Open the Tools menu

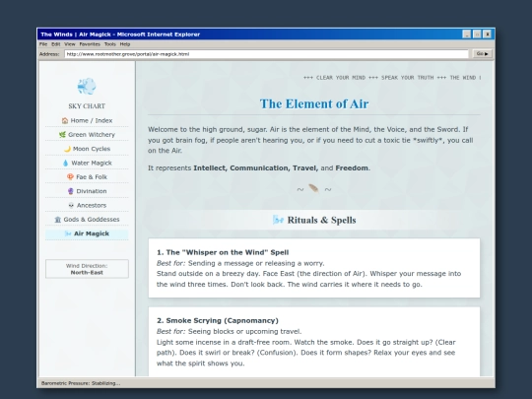coord(110,44)
